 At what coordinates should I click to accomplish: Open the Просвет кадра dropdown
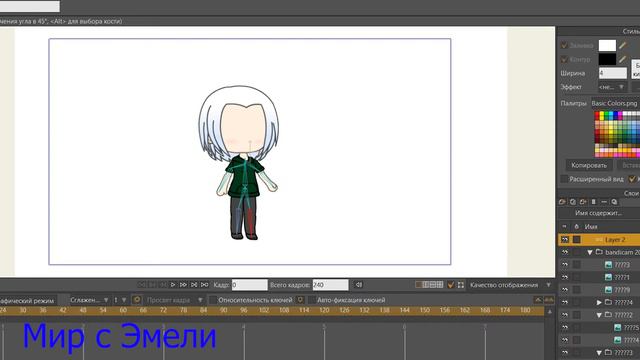[174, 300]
